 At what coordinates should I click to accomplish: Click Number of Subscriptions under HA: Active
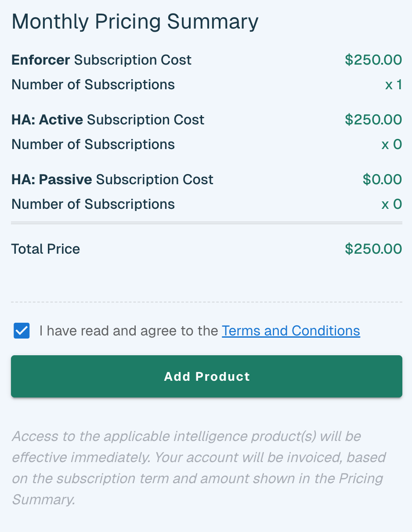click(93, 144)
